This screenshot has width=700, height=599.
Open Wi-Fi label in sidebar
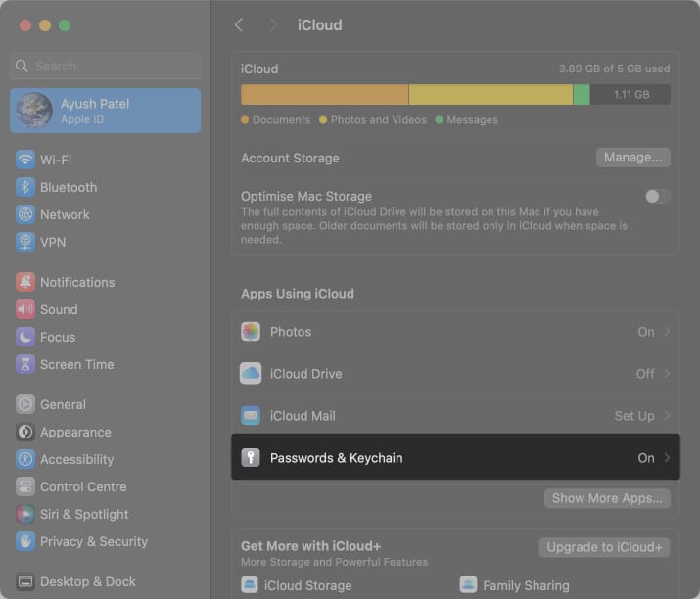point(56,160)
